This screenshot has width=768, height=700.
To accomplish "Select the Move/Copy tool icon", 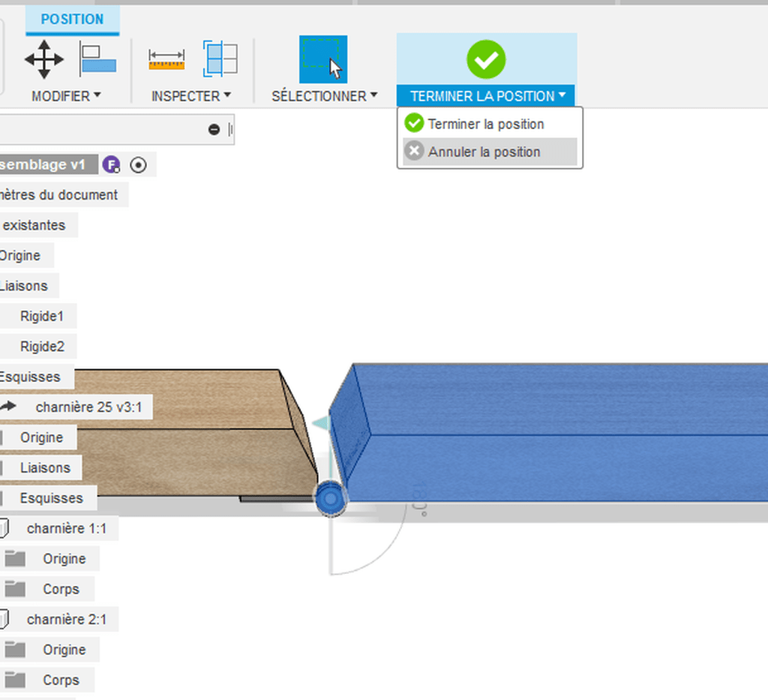I will (44, 60).
